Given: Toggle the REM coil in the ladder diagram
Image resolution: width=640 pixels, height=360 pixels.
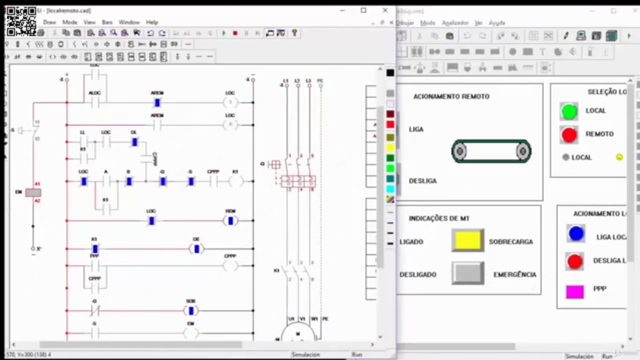Looking at the screenshot, I should [x=231, y=221].
